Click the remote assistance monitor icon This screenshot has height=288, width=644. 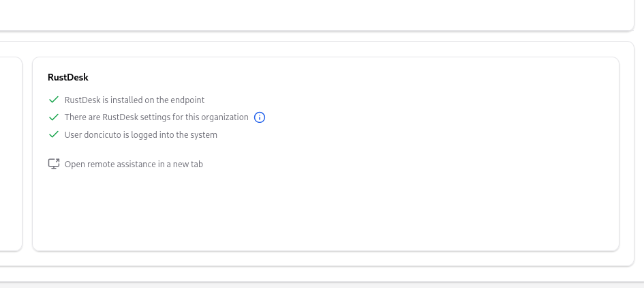[x=54, y=164]
